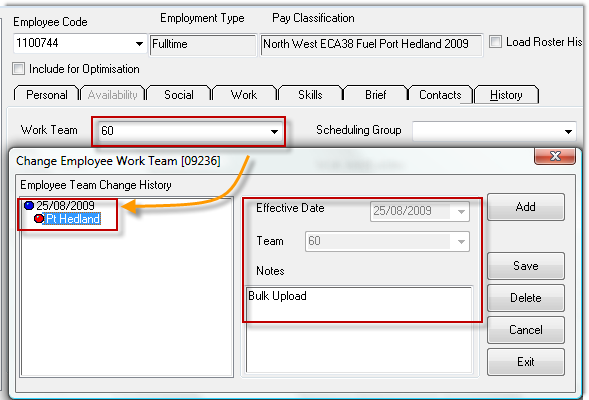Screen dimensions: 589x400
Task: Click the blue bullet beside 25/08/2009
Action: (29, 205)
